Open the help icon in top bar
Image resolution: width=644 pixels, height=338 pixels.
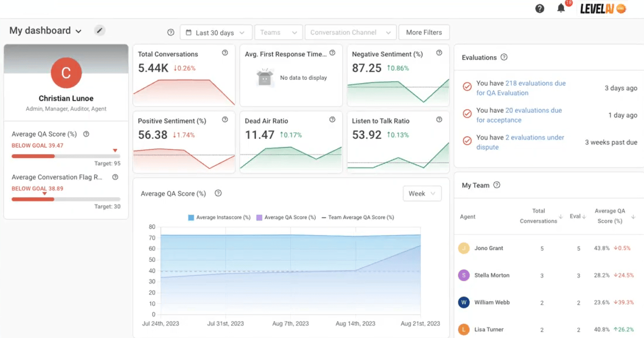click(540, 9)
